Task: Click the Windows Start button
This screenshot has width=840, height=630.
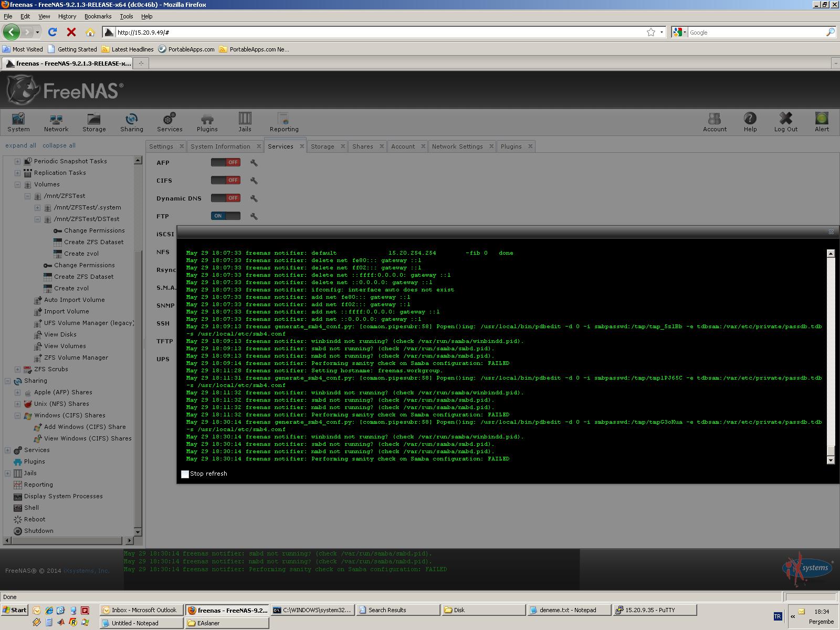Action: pos(15,610)
